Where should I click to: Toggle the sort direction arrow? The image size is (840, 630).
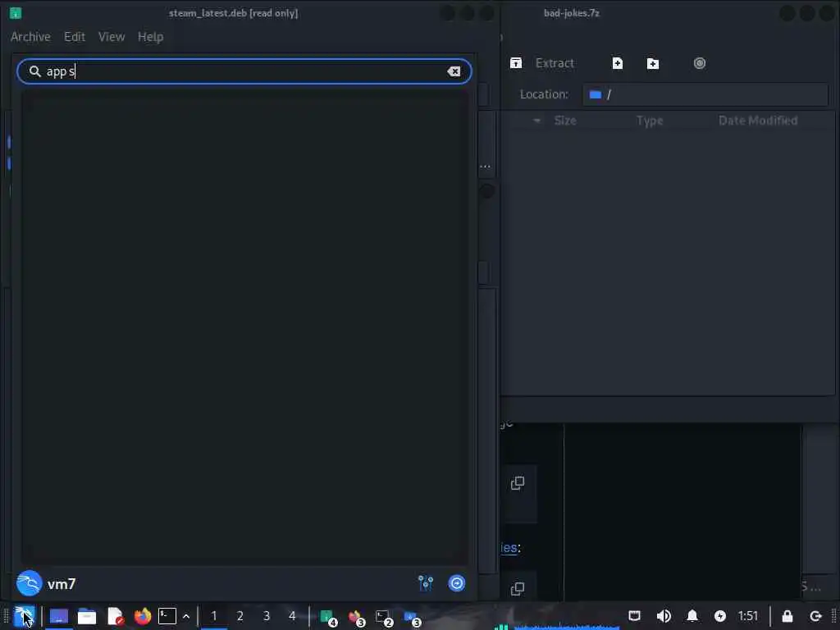pos(536,121)
